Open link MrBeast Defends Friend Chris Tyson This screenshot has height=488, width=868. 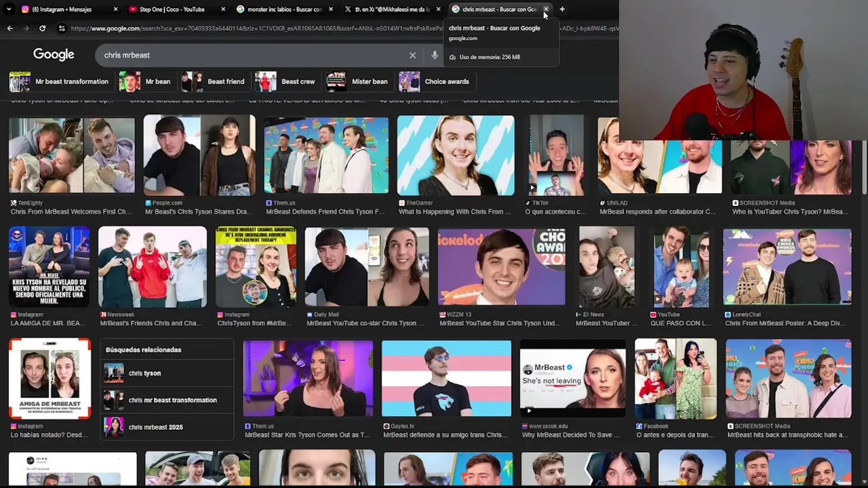tap(325, 211)
